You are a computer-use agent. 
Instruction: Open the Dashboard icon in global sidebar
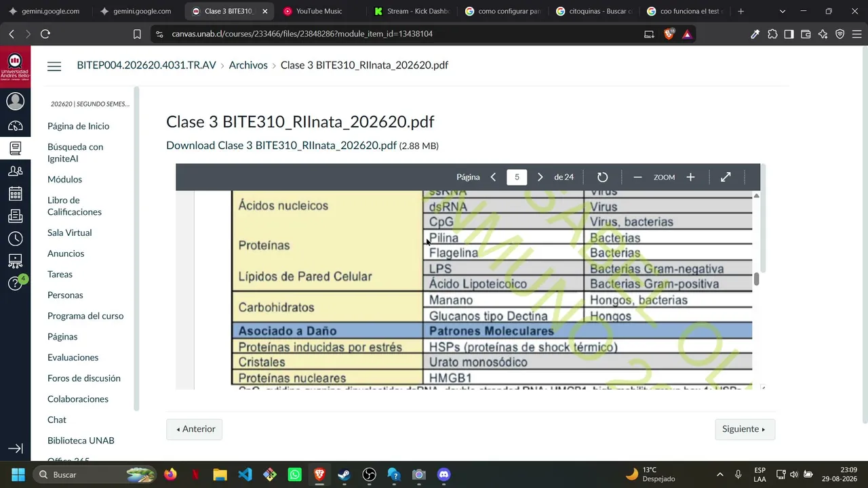(x=15, y=126)
